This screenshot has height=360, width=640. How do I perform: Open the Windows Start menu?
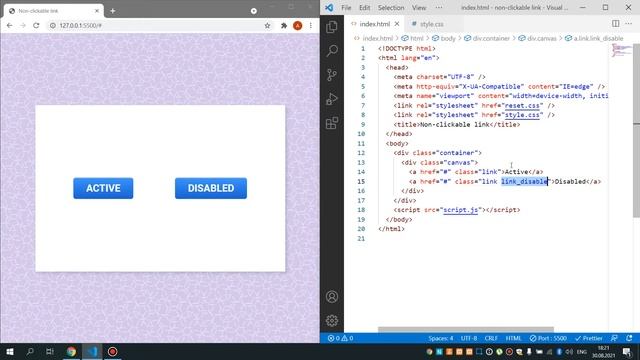(10, 351)
